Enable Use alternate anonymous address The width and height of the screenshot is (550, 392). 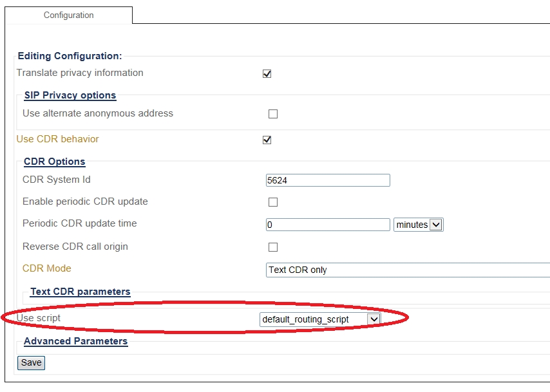(x=273, y=114)
